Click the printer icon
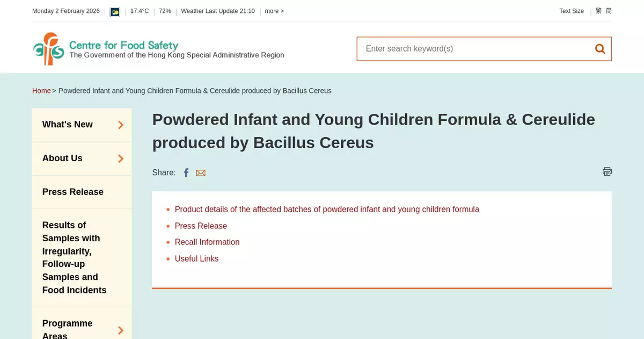This screenshot has width=644, height=339. pyautogui.click(x=607, y=171)
